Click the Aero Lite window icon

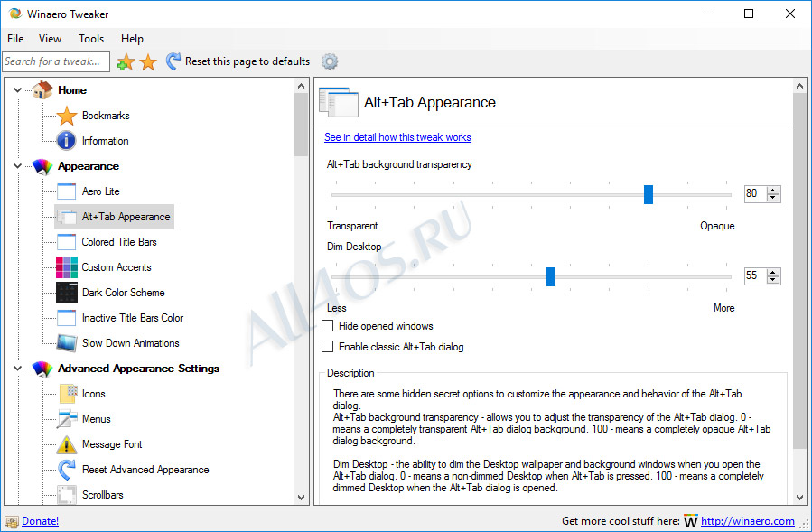[66, 191]
